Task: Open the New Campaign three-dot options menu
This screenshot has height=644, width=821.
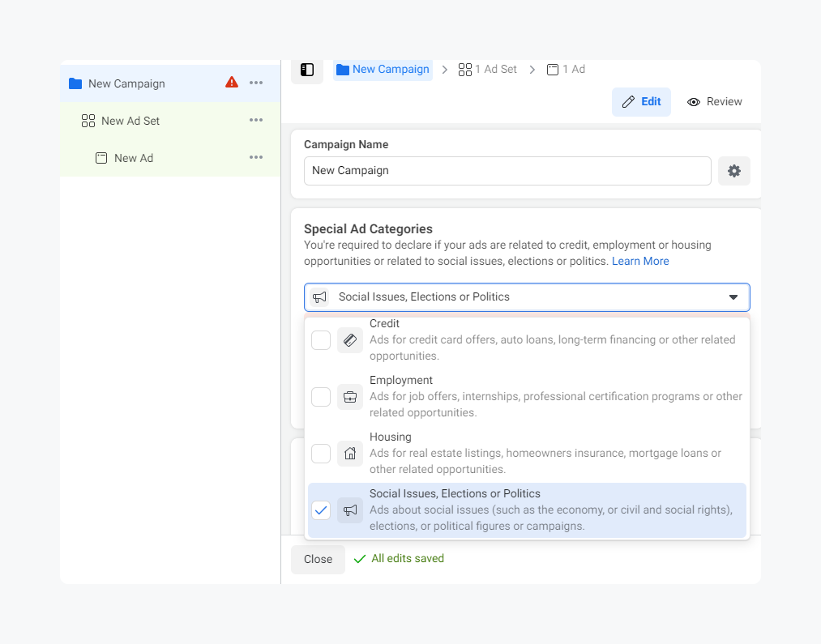Action: click(256, 83)
